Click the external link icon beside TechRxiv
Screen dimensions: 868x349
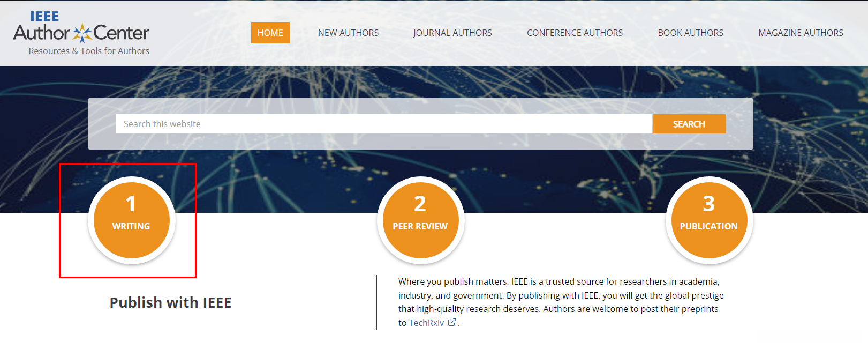click(452, 322)
